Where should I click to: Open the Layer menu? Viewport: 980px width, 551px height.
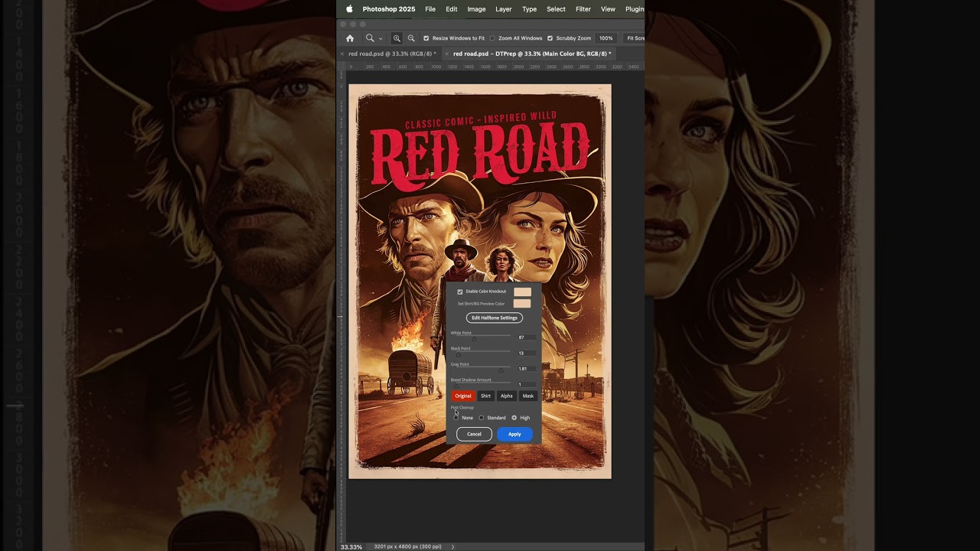point(504,9)
